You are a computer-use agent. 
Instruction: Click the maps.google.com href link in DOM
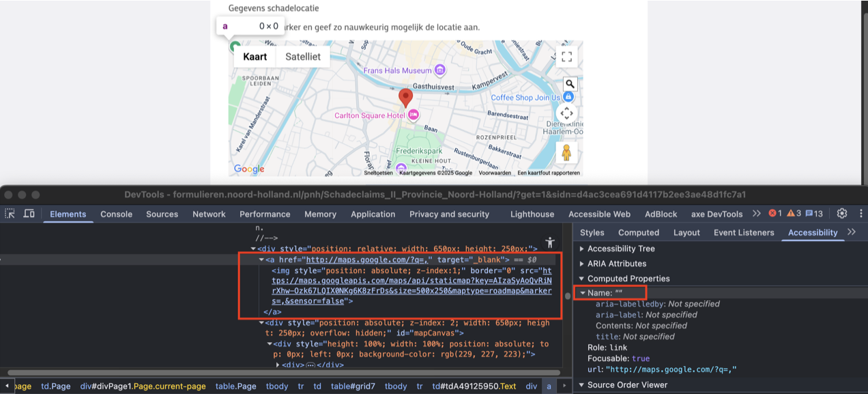click(x=367, y=259)
